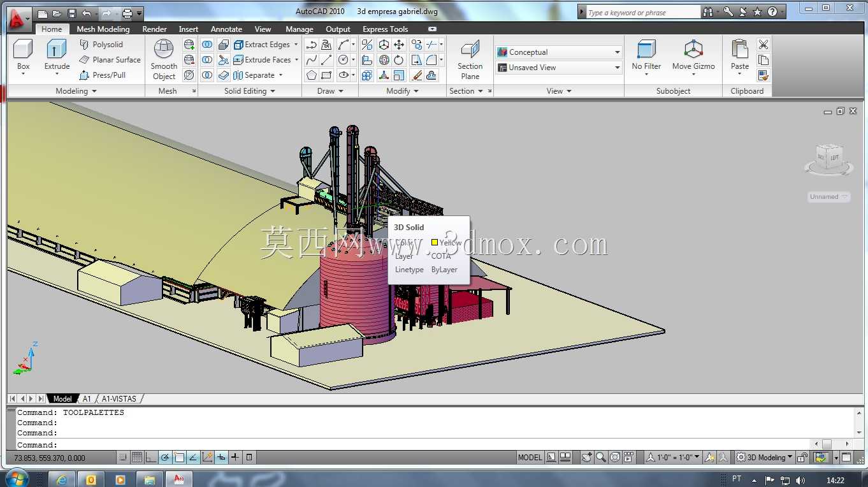Expand the Modeling panel

tap(76, 91)
